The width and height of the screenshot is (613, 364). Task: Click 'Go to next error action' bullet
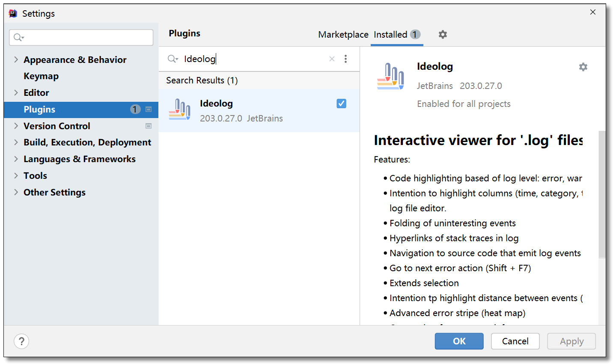[x=460, y=268]
